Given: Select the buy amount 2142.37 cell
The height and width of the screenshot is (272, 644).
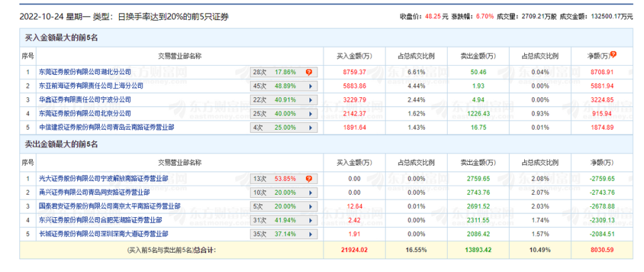Looking at the screenshot, I should 354,113.
